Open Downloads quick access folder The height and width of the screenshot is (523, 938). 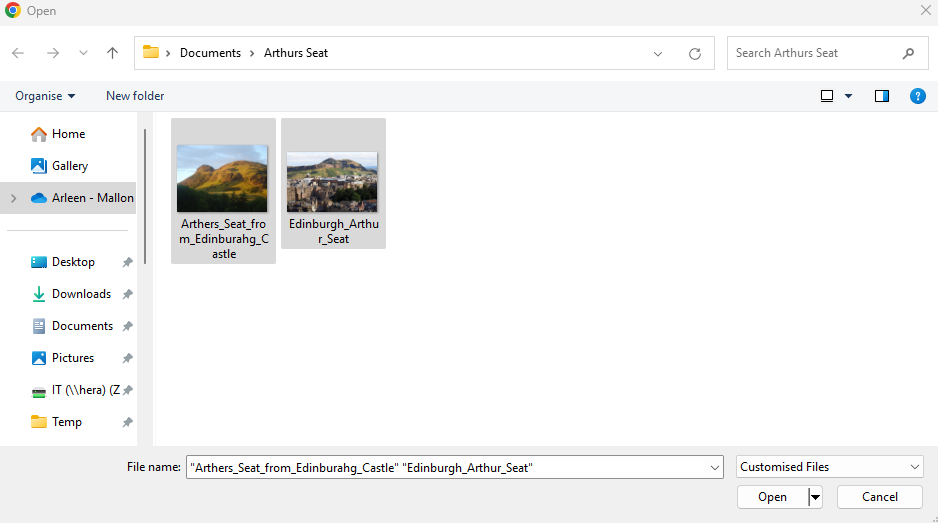point(81,294)
